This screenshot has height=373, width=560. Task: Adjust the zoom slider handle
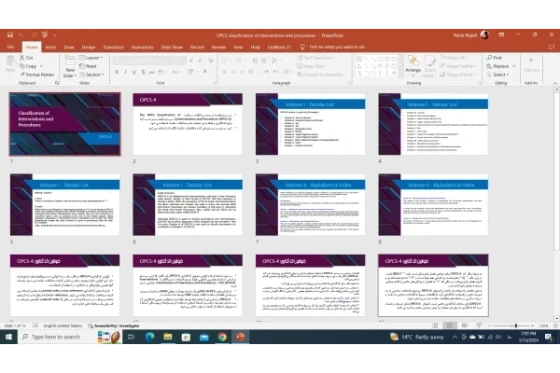[x=516, y=326]
